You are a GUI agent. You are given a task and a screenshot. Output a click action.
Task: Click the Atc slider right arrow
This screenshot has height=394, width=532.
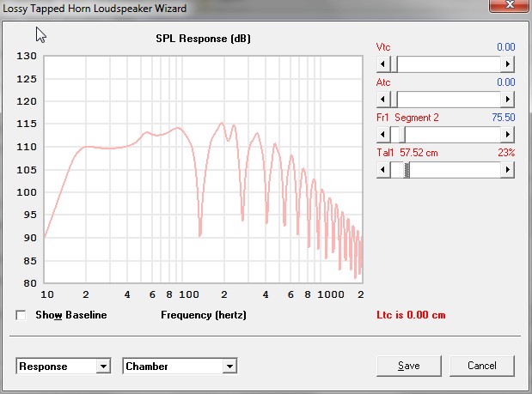click(x=508, y=100)
